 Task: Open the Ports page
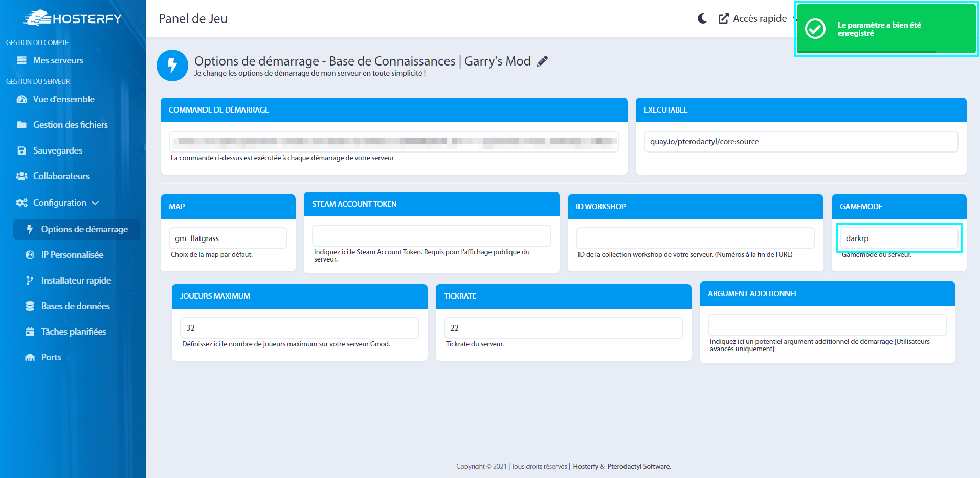(x=51, y=357)
